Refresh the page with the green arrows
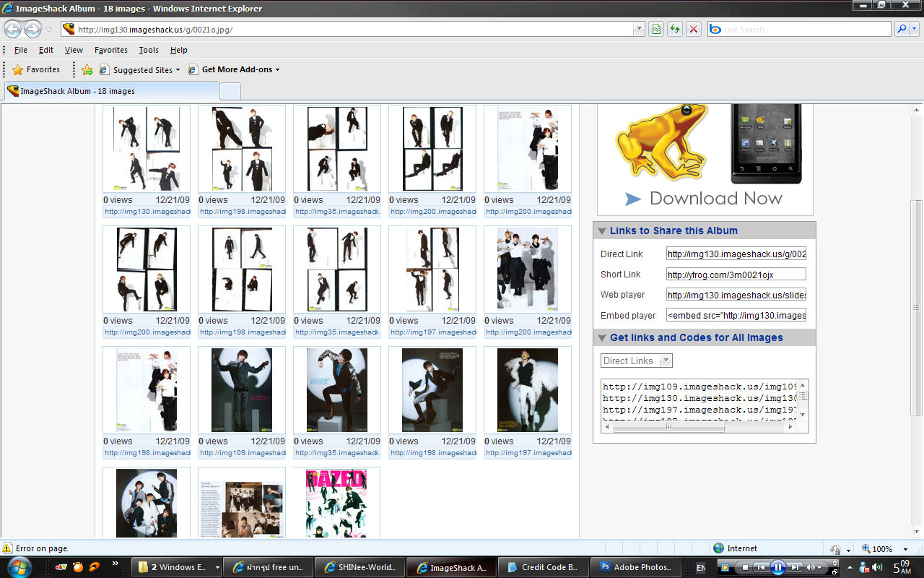 pos(674,29)
